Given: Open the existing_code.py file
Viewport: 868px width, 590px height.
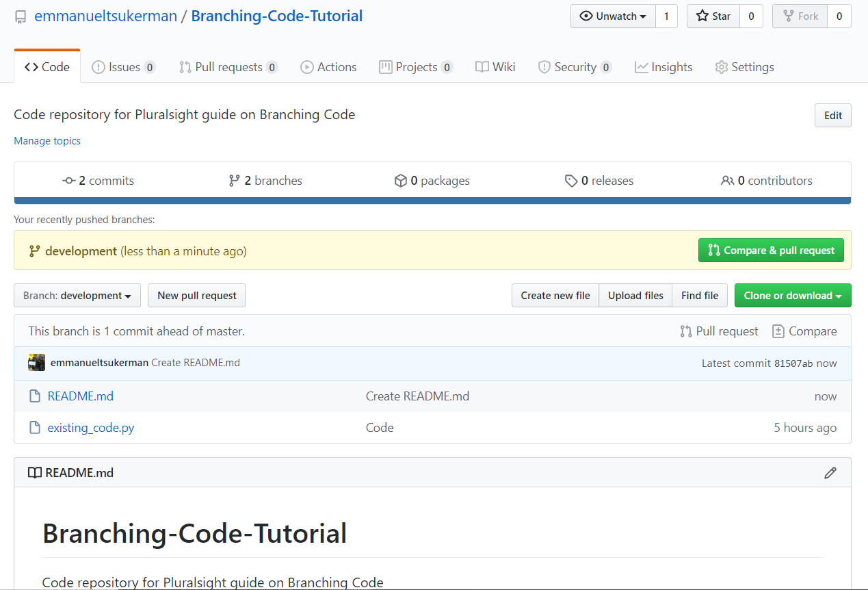Looking at the screenshot, I should (91, 428).
